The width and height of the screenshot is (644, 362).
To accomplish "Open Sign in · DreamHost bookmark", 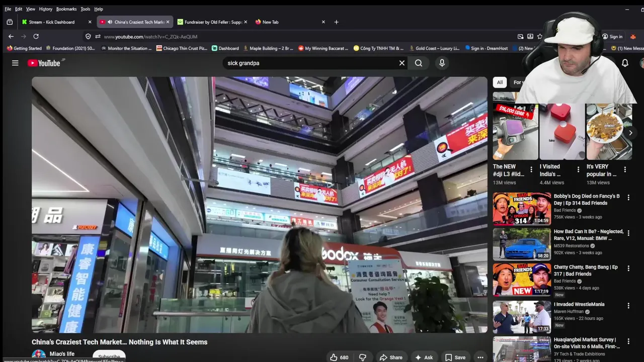I will pyautogui.click(x=487, y=48).
